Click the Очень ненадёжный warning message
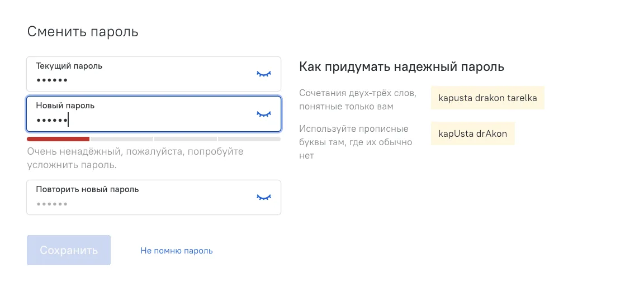The image size is (644, 287). 135,158
